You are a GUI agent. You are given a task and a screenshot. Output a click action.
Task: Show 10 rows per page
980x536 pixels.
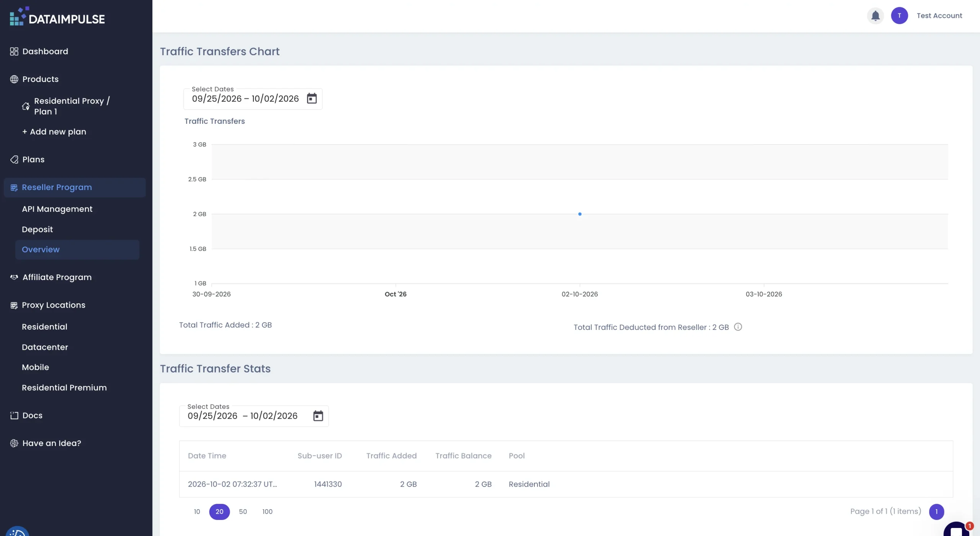click(197, 511)
